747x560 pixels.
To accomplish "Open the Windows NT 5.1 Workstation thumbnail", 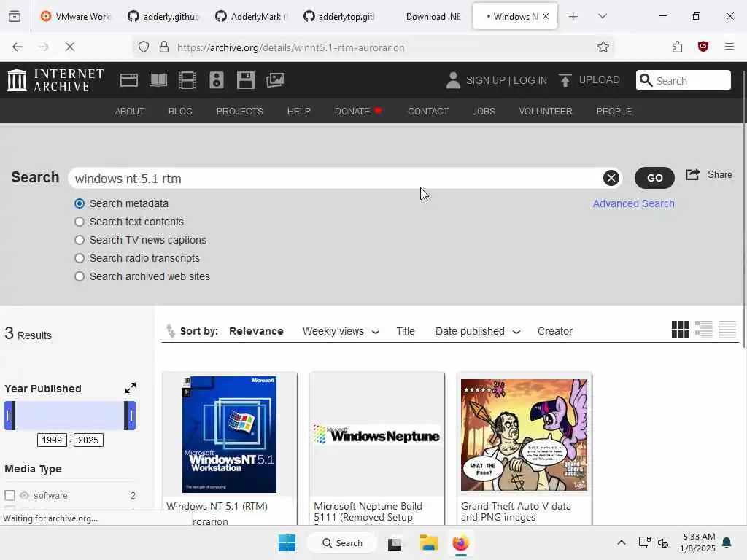I will click(x=229, y=435).
